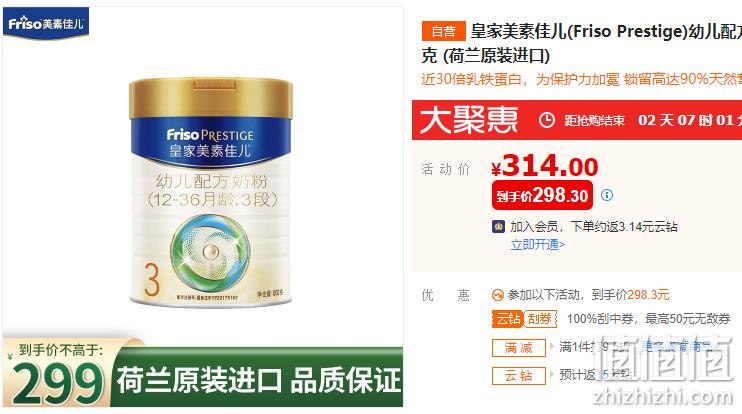The width and height of the screenshot is (742, 414).
Task: Click the member crown icon
Action: point(498,227)
